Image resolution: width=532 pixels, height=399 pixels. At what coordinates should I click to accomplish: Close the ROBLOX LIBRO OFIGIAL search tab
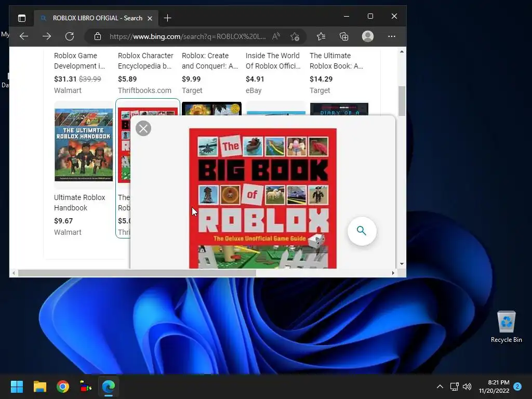pos(150,18)
